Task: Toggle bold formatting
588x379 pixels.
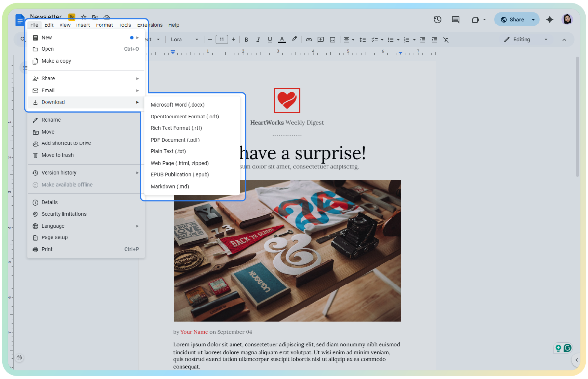Action: coord(246,40)
